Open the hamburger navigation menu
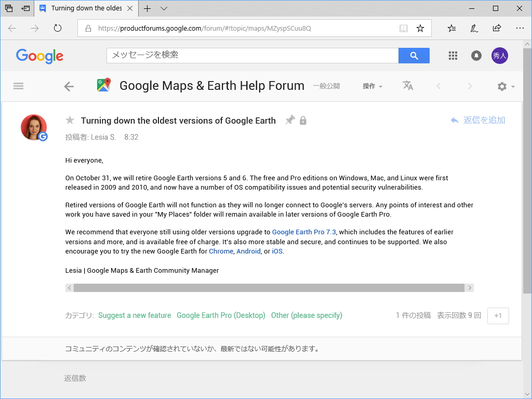Screen dimensions: 532x399 (x=18, y=86)
